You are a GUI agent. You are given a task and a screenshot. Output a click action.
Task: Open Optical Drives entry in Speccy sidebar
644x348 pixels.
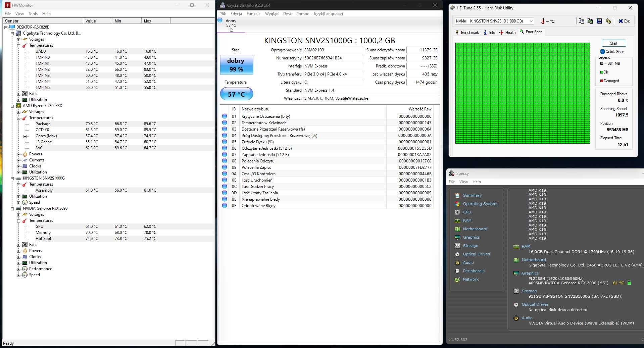pos(476,254)
